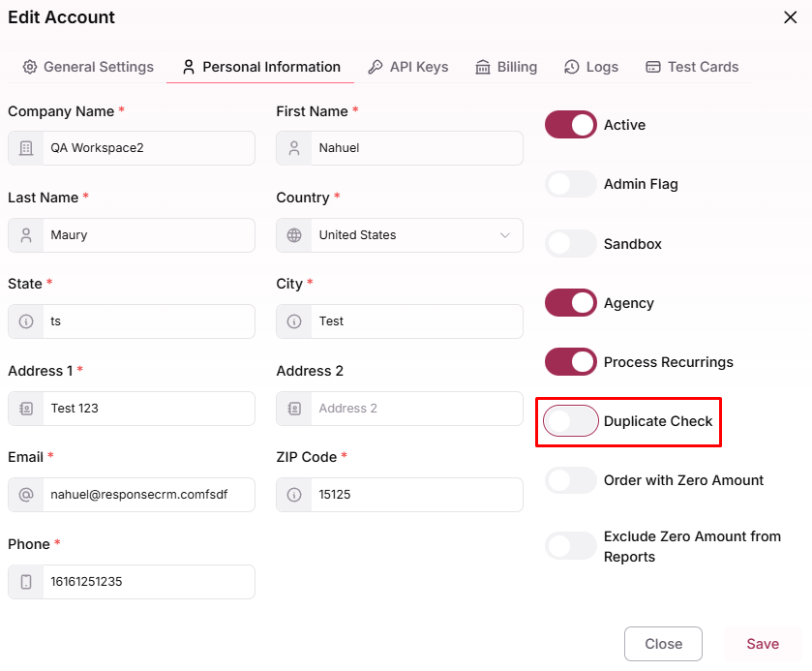
Task: Select the Personal Information tab
Action: [x=260, y=67]
